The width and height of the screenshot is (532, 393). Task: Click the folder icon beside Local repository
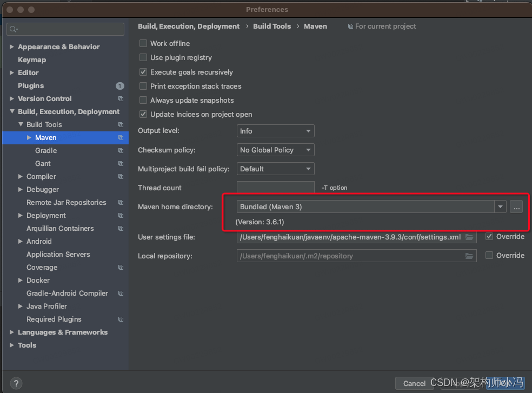tap(469, 256)
